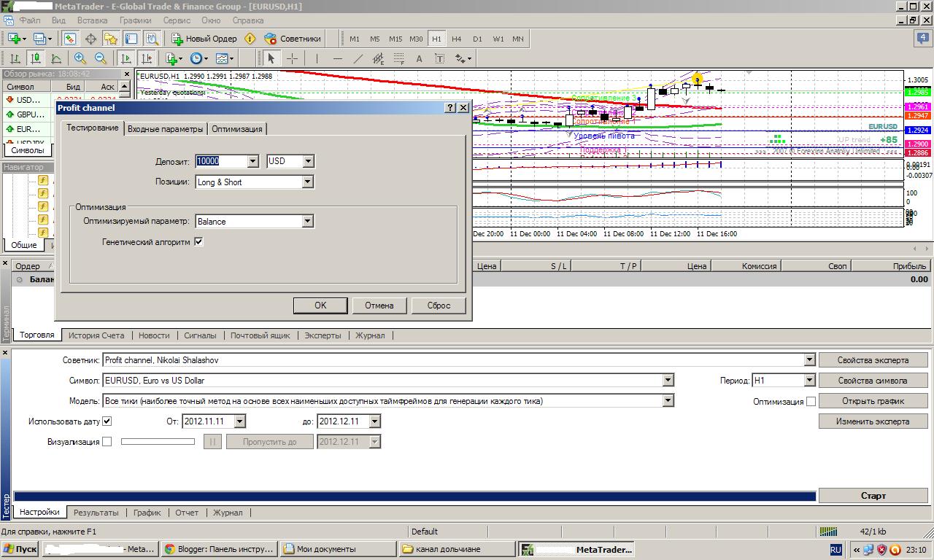Open the Период H1 dropdown
Screen dimensions: 934x560
click(808, 380)
